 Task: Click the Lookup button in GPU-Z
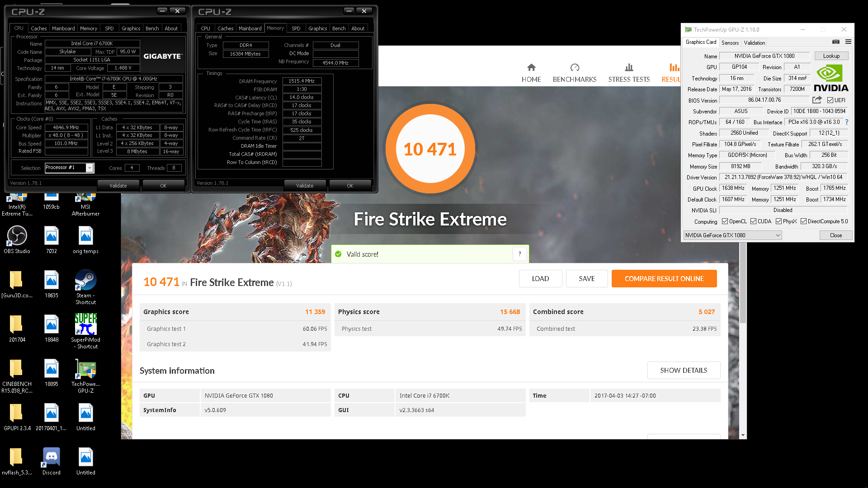831,56
